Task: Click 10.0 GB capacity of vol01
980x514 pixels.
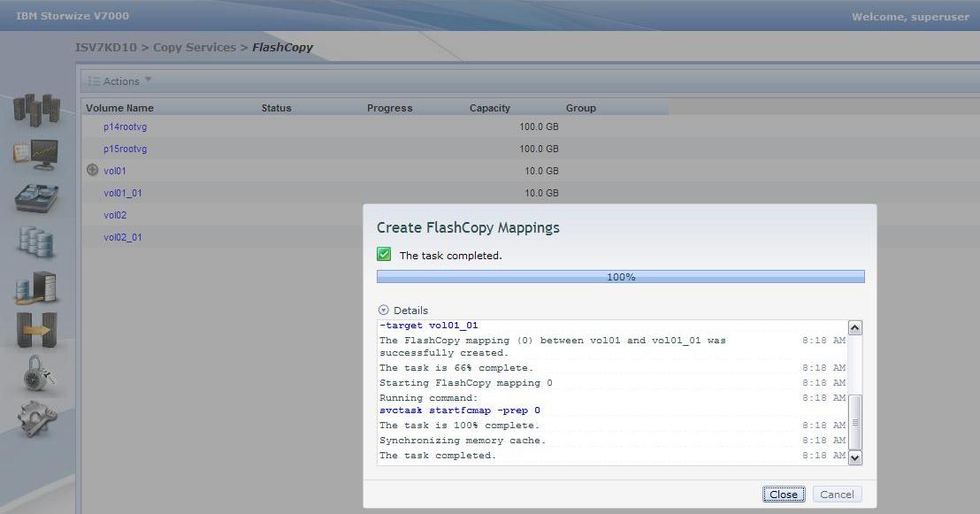Action: pyautogui.click(x=541, y=171)
